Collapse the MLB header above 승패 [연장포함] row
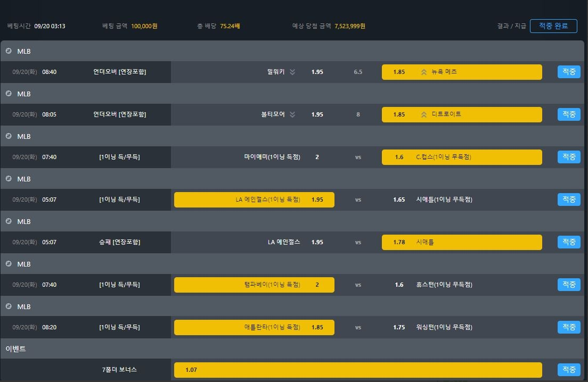Image resolution: width=588 pixels, height=382 pixels. click(24, 221)
